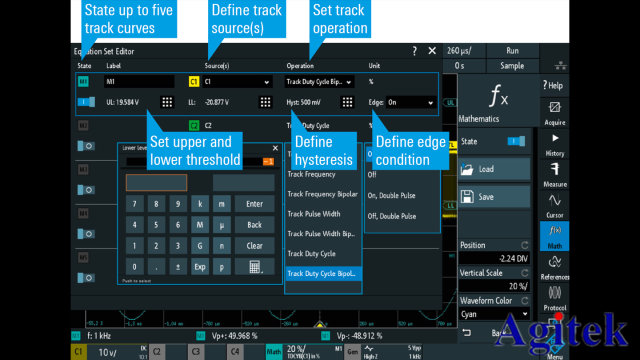
Task: Click the calculator icon on the keypad
Action: pos(255,267)
